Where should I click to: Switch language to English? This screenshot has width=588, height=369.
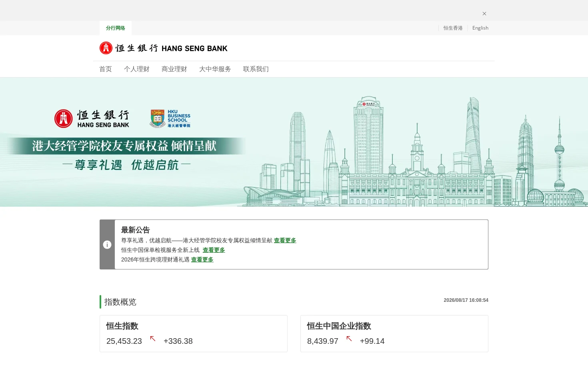(x=480, y=28)
